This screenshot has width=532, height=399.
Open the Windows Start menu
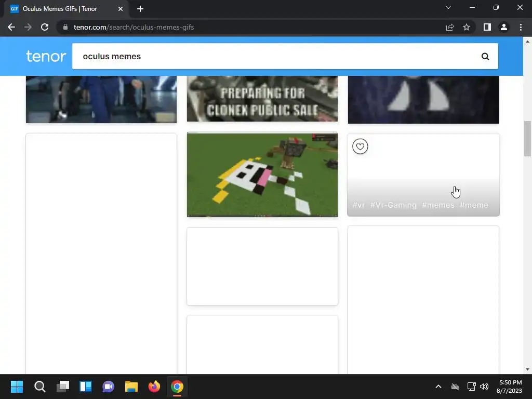tap(17, 387)
